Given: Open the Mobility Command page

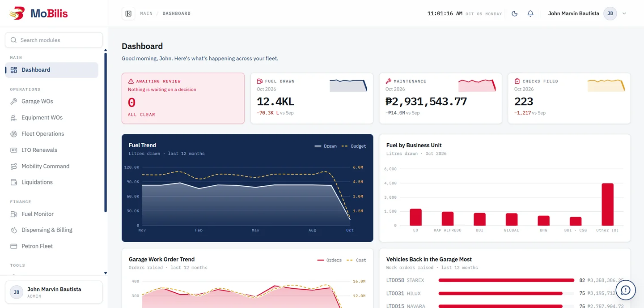Looking at the screenshot, I should coord(52,166).
